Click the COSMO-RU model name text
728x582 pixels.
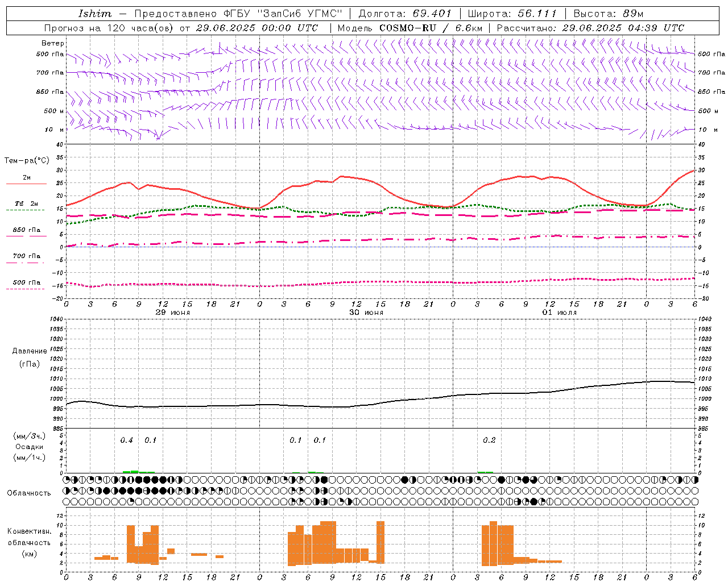pyautogui.click(x=409, y=28)
